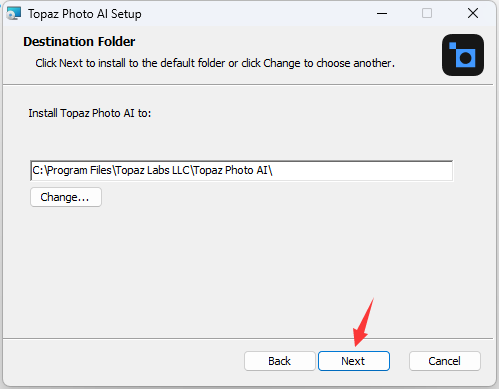Close the Topaz Photo AI Setup dialog
This screenshot has width=499, height=389.
click(473, 14)
